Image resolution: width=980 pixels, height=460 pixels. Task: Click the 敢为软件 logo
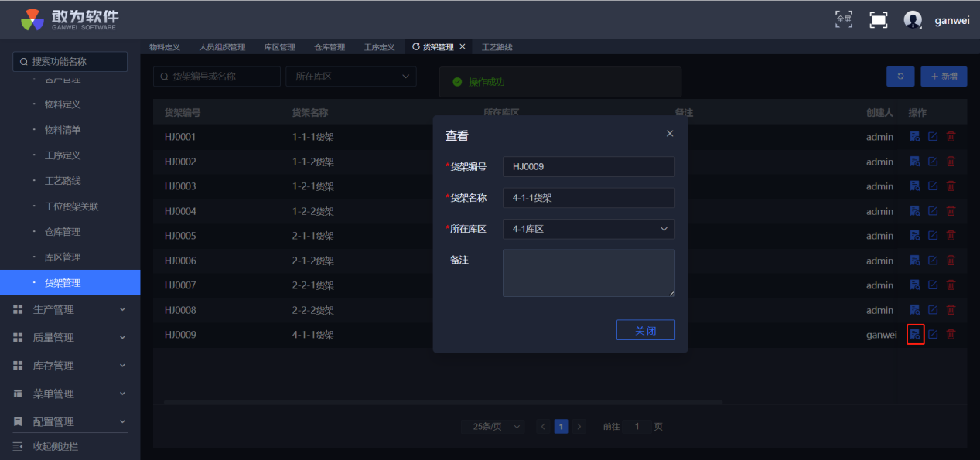pyautogui.click(x=70, y=19)
